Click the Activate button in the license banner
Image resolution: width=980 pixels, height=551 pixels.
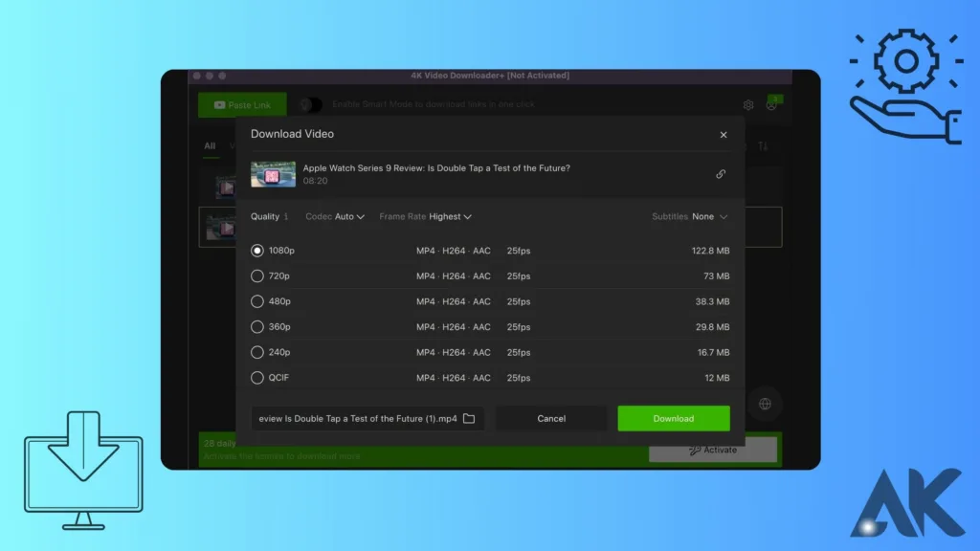pos(712,450)
